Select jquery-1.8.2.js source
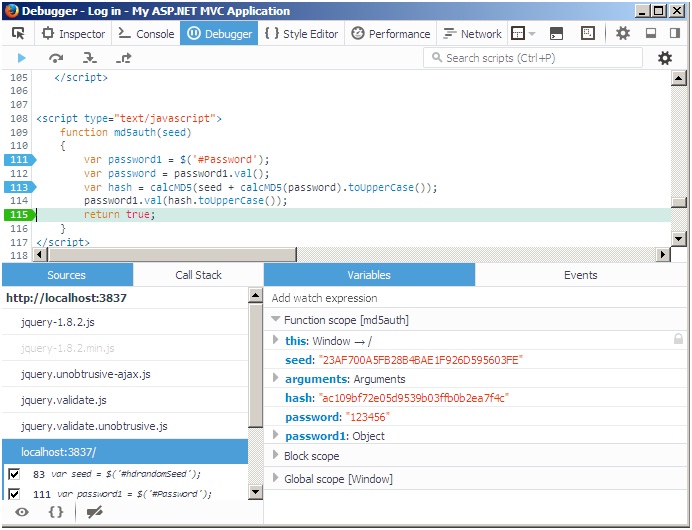 125,322
